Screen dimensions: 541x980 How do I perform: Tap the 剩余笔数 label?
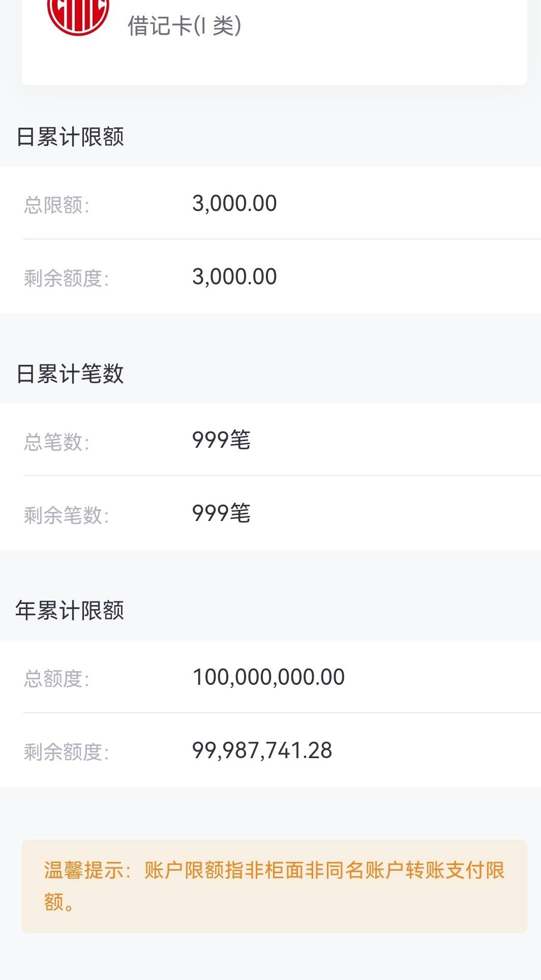pos(66,515)
